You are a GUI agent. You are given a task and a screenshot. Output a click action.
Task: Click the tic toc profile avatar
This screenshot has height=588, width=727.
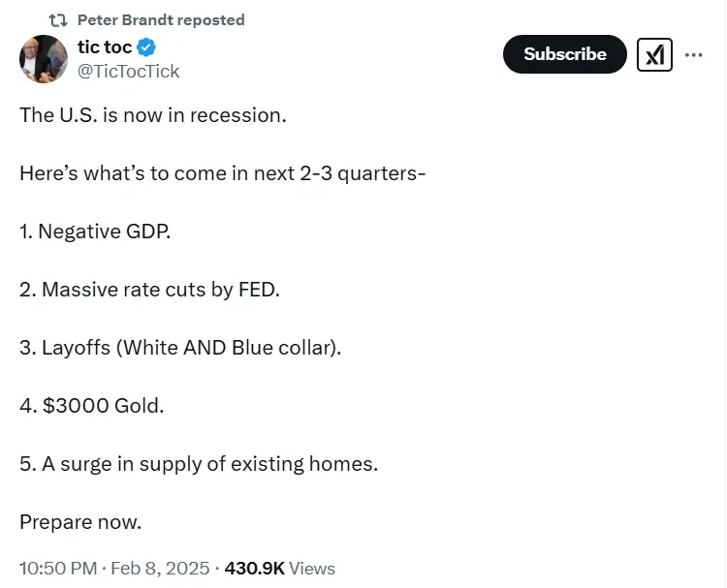point(44,59)
